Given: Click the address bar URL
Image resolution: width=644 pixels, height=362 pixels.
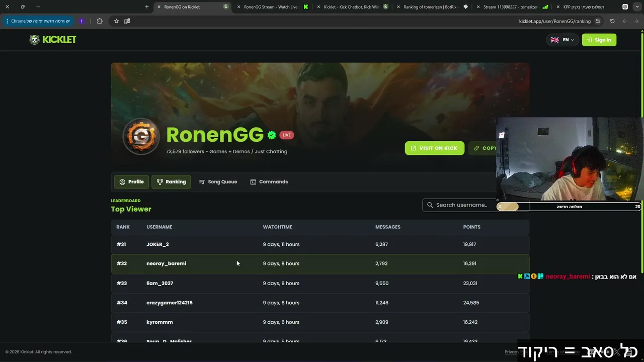Looking at the screenshot, I should pos(555,21).
